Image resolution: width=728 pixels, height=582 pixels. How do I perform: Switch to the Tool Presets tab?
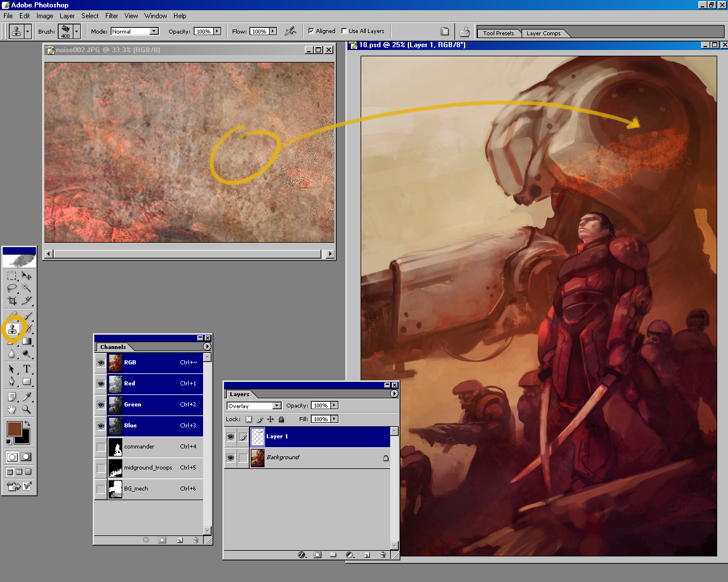(x=498, y=33)
